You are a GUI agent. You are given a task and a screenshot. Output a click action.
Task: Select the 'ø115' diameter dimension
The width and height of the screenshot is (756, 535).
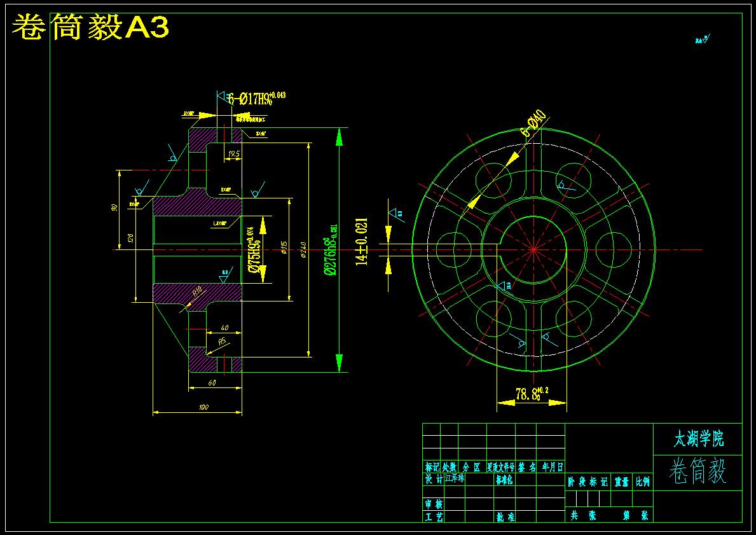pyautogui.click(x=284, y=248)
